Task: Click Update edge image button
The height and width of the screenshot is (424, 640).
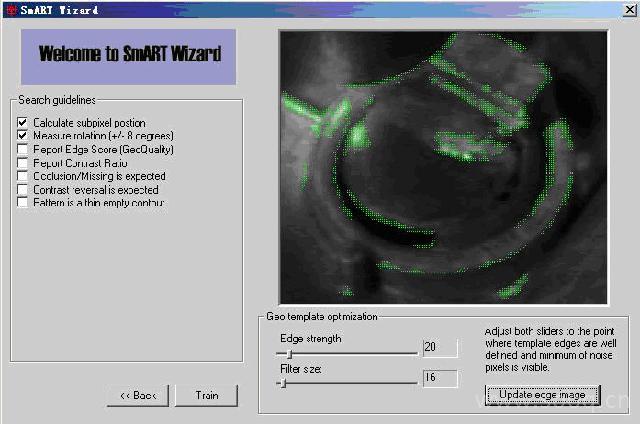Action: click(543, 395)
